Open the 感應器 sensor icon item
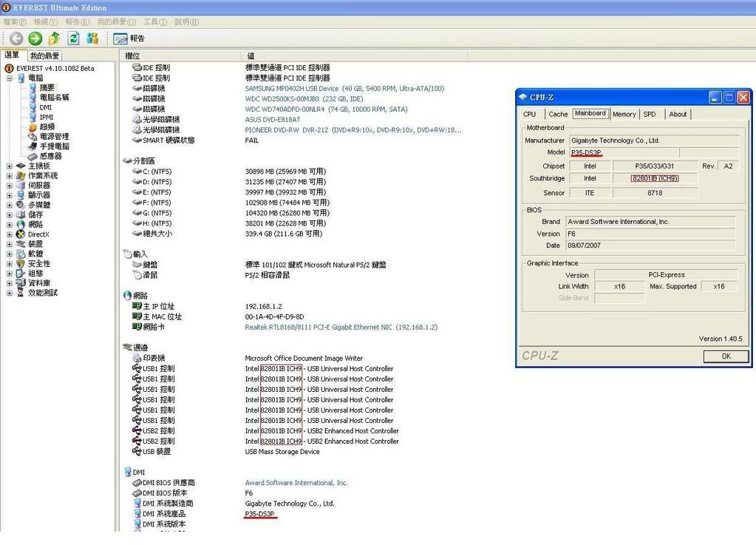The width and height of the screenshot is (756, 545). 33,156
